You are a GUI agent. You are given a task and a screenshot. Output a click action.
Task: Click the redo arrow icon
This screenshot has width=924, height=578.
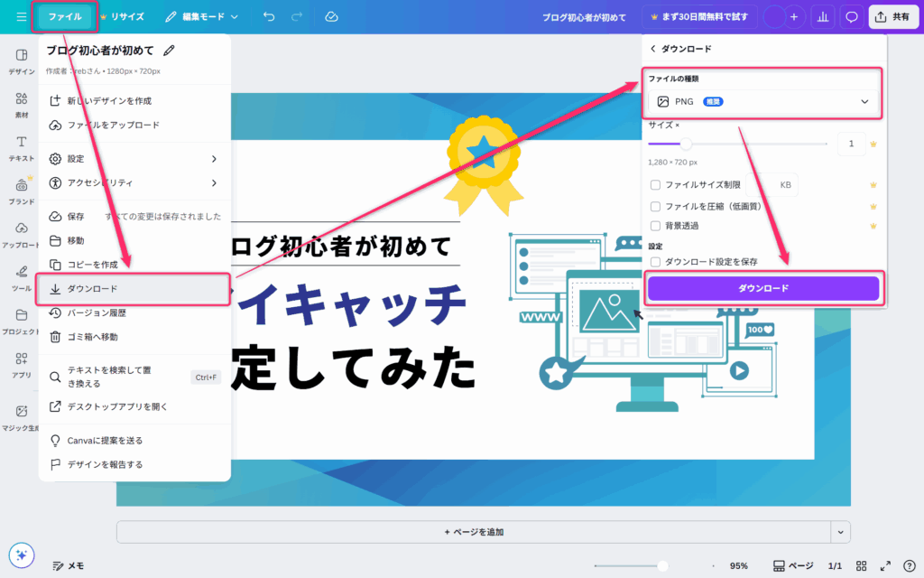click(297, 16)
